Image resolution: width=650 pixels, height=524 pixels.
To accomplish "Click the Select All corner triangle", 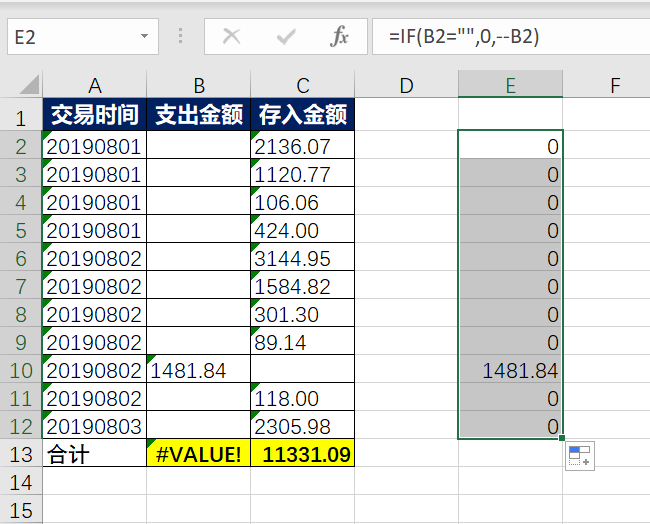I will (30, 84).
